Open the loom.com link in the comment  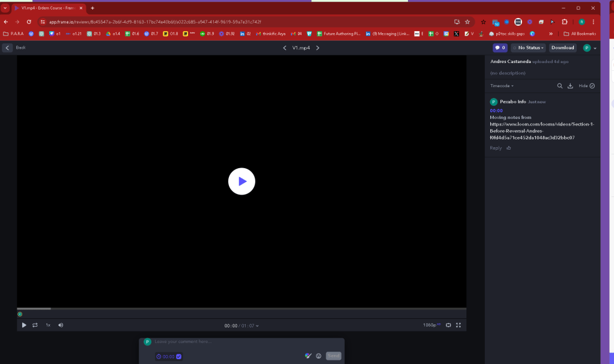tap(541, 131)
